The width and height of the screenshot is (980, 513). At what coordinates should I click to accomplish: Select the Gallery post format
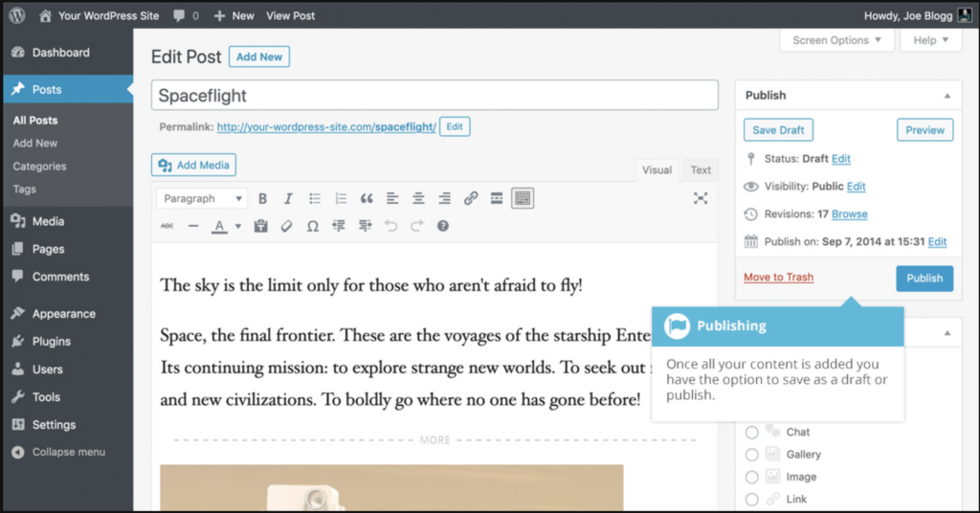pyautogui.click(x=751, y=455)
